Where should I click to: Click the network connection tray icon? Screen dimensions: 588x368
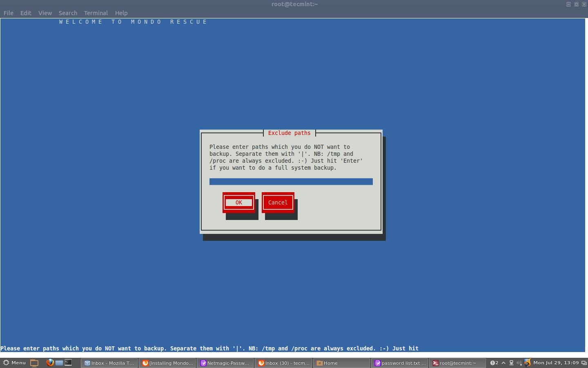511,363
